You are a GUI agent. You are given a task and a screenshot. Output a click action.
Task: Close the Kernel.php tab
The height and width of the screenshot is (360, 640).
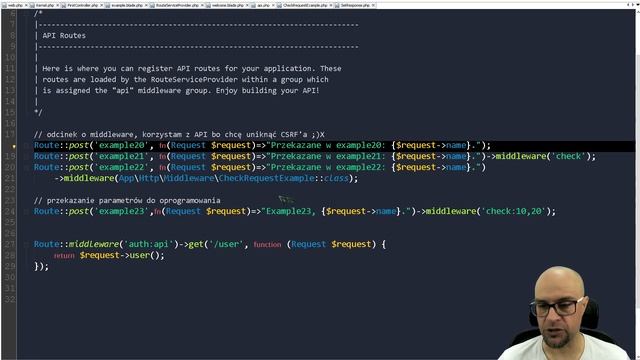pyautogui.click(x=58, y=5)
